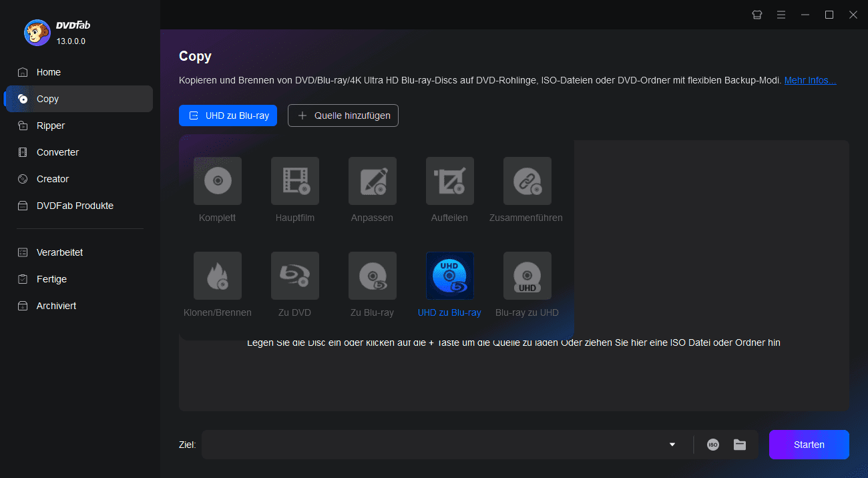This screenshot has width=868, height=478.
Task: Open the output folder icon
Action: point(740,445)
